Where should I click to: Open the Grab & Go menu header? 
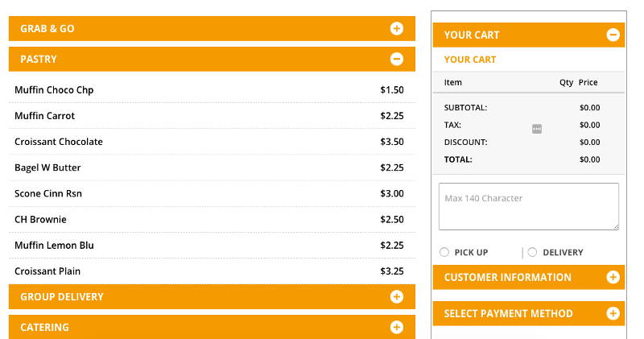click(212, 29)
